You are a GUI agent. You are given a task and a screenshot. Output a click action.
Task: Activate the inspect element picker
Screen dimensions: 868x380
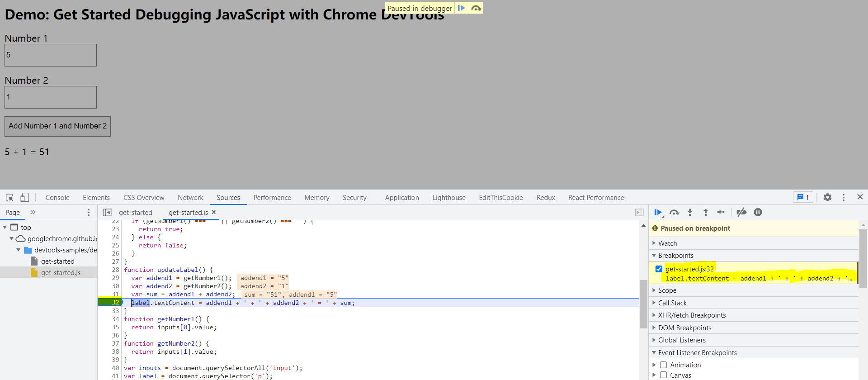9,198
